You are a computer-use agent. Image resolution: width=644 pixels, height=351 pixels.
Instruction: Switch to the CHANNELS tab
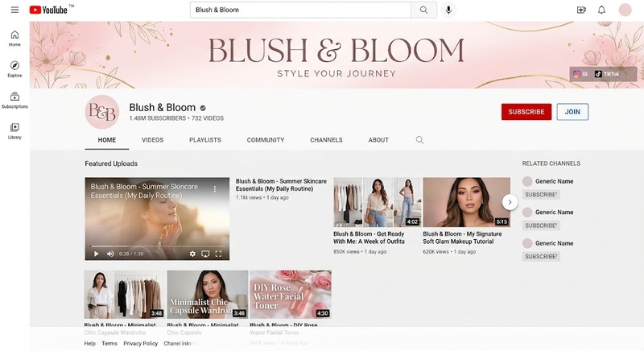click(326, 140)
